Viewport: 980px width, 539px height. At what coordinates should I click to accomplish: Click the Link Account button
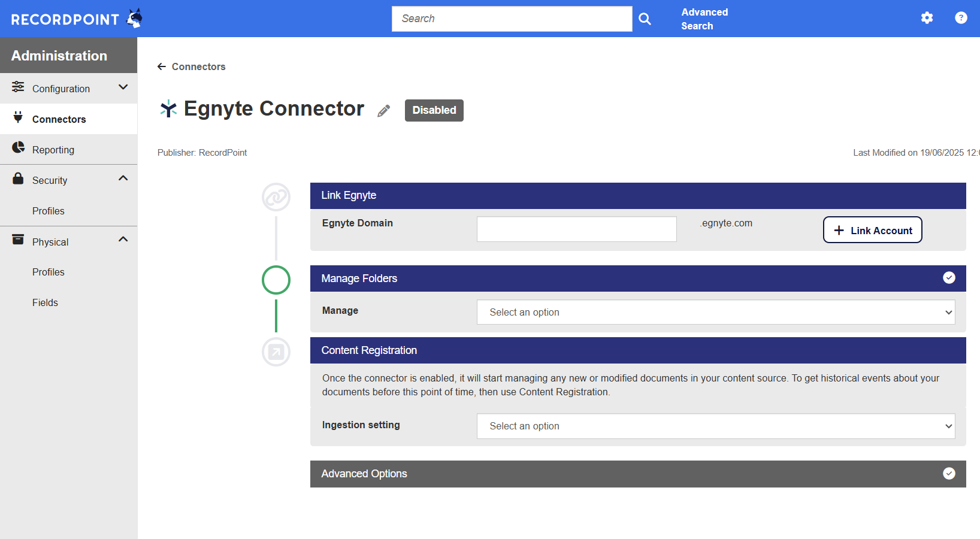(872, 230)
